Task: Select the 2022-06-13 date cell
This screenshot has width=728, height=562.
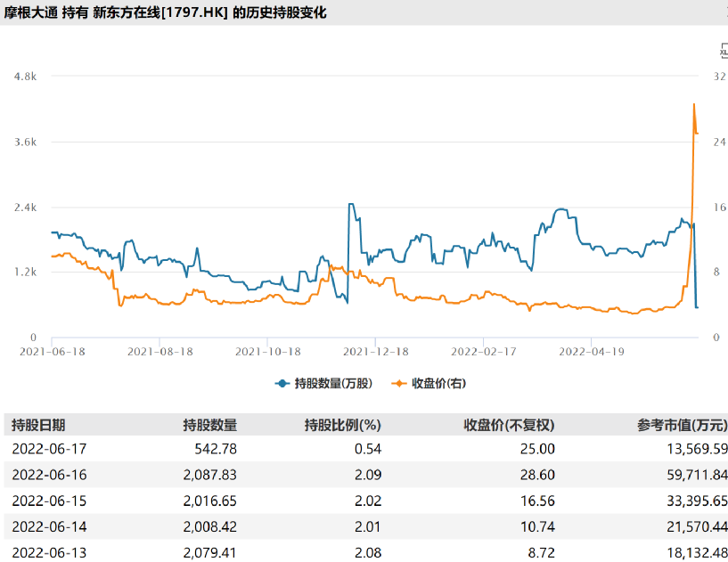Action: [x=49, y=553]
